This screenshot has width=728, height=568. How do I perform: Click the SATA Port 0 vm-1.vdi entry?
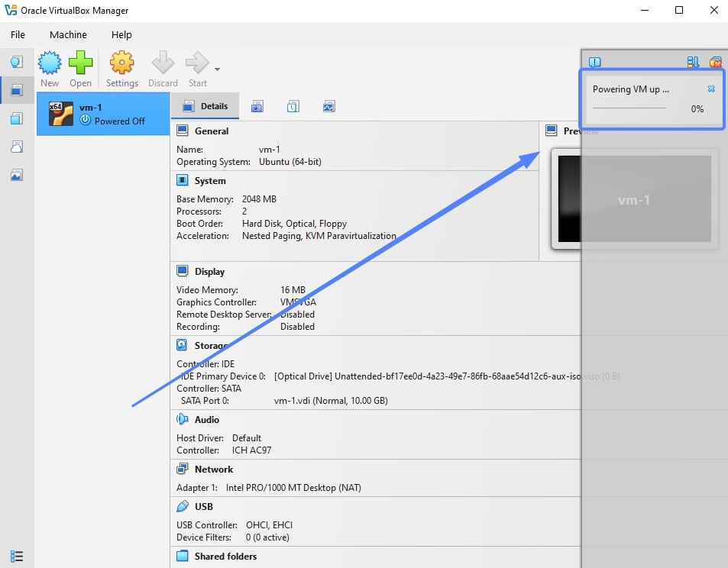pyautogui.click(x=331, y=401)
